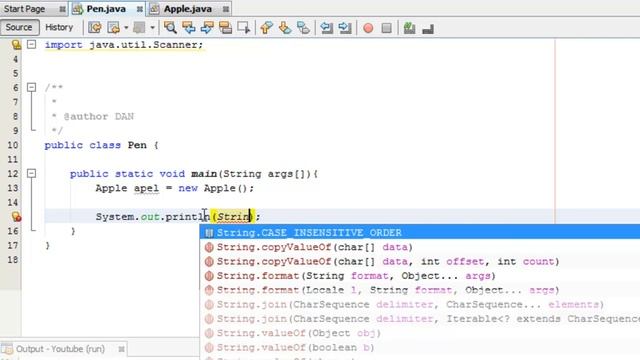The height and width of the screenshot is (360, 640).
Task: Click the Shift Line Right icon
Action: [345, 28]
